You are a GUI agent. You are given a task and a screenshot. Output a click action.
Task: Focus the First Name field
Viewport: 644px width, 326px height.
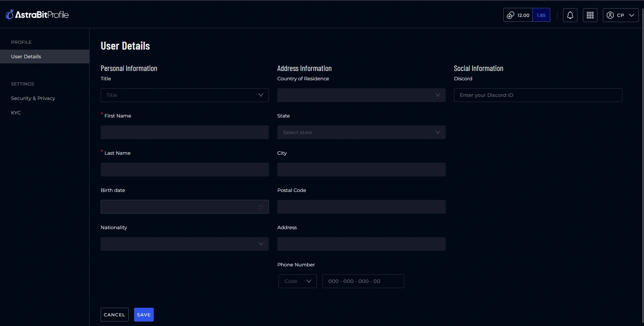click(x=185, y=132)
